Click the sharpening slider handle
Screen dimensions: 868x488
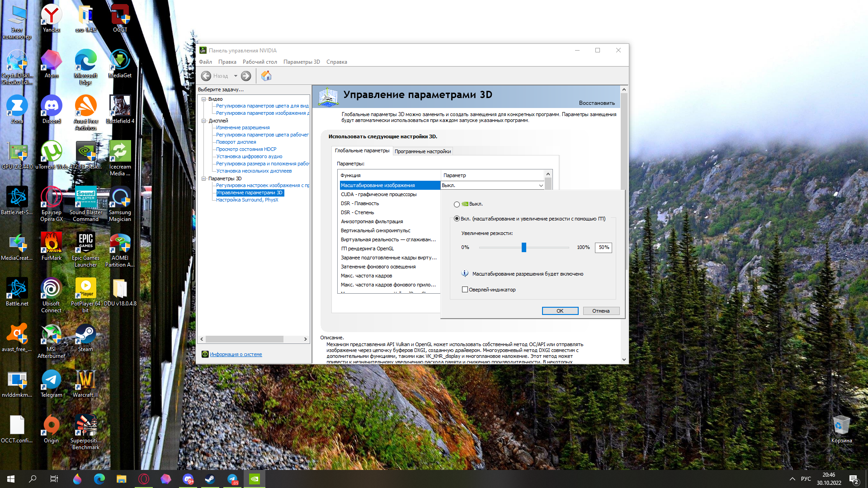(x=524, y=247)
